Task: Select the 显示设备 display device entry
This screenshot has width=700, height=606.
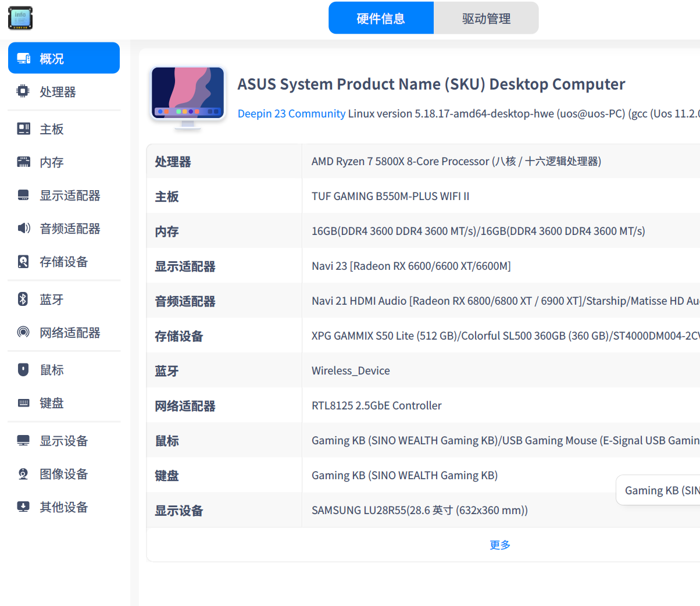Action: click(22, 440)
